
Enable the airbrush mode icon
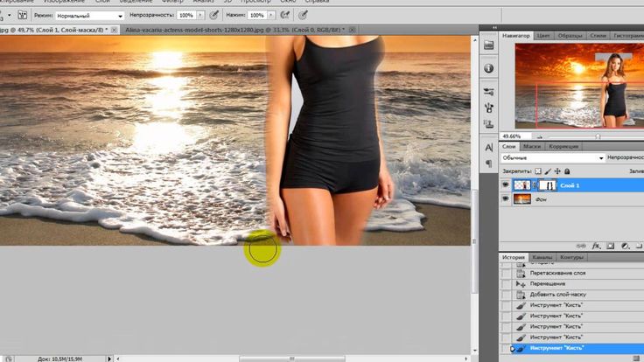(284, 15)
